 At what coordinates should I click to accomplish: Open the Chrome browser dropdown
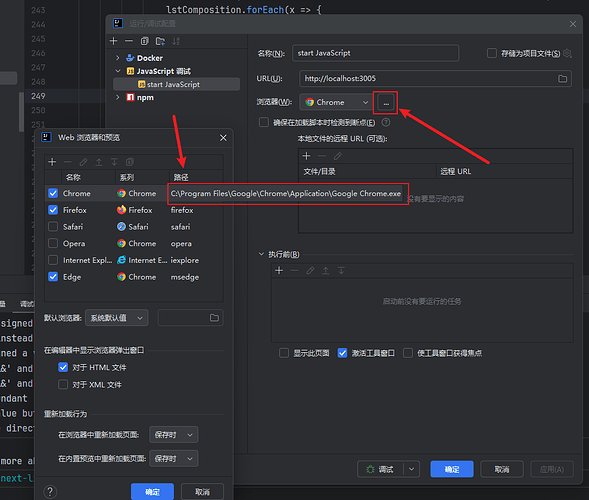click(x=336, y=102)
